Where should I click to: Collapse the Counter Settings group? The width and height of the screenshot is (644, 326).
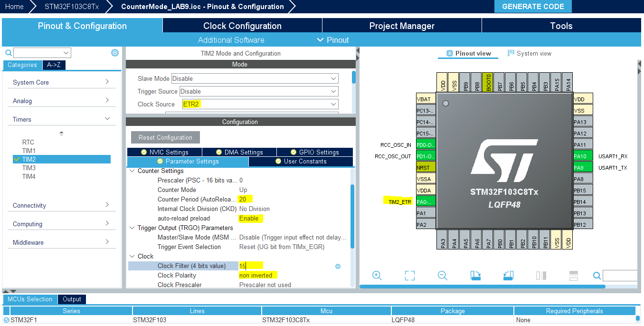click(x=132, y=171)
